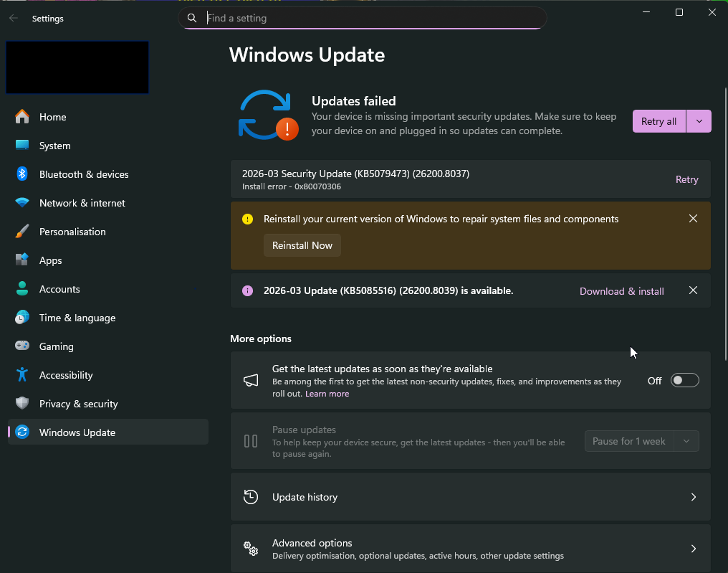728x573 pixels.
Task: Dismiss the KB5085516 update notice
Action: click(x=693, y=290)
